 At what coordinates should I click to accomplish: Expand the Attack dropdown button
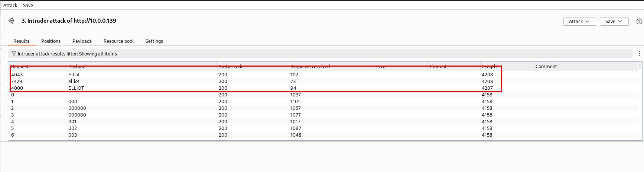click(x=579, y=22)
